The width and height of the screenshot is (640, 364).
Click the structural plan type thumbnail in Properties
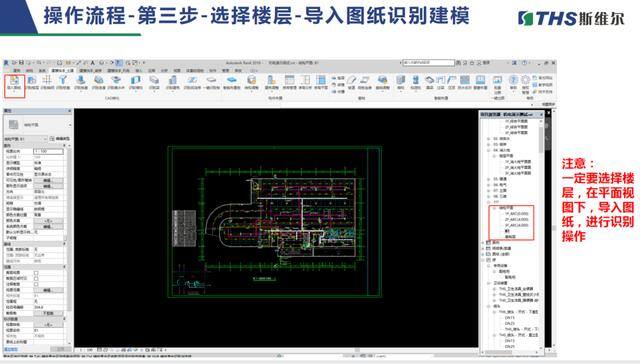pos(13,124)
